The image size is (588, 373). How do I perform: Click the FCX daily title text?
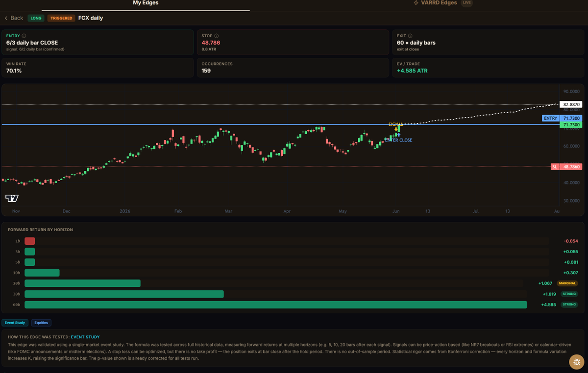coord(91,18)
